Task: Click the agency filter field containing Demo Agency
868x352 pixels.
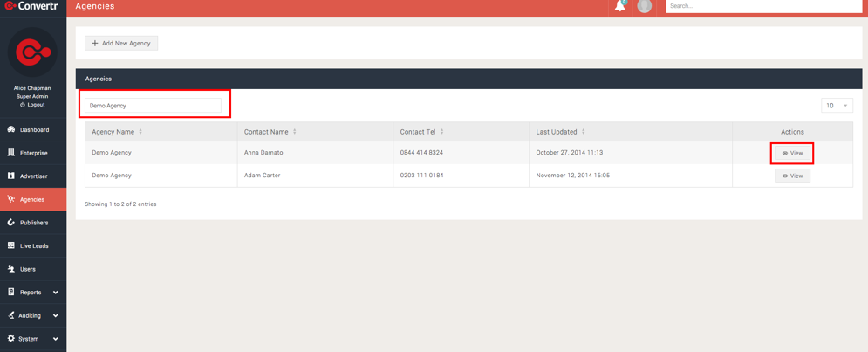Action: click(154, 106)
